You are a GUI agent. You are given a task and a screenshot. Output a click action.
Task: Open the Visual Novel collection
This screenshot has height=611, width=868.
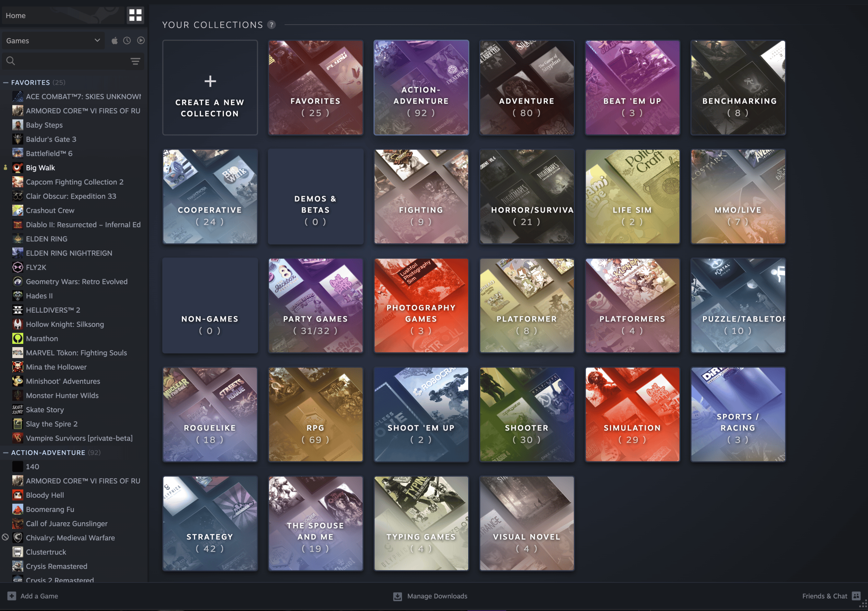[526, 523]
